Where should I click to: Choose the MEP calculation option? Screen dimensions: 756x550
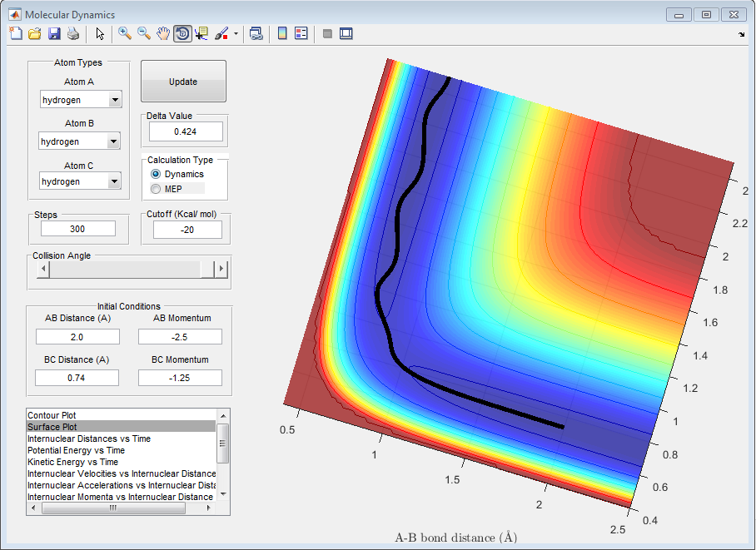click(x=156, y=189)
